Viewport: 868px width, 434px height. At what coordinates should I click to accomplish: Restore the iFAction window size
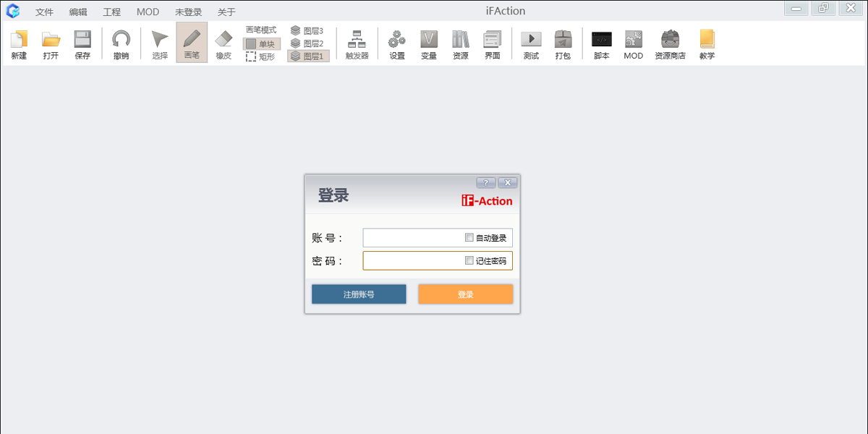click(822, 9)
